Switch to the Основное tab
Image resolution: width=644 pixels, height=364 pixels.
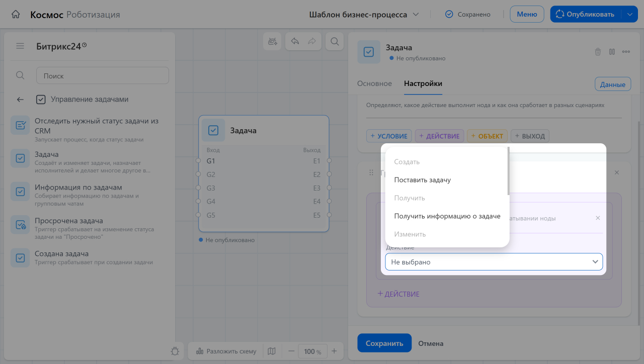tap(374, 83)
